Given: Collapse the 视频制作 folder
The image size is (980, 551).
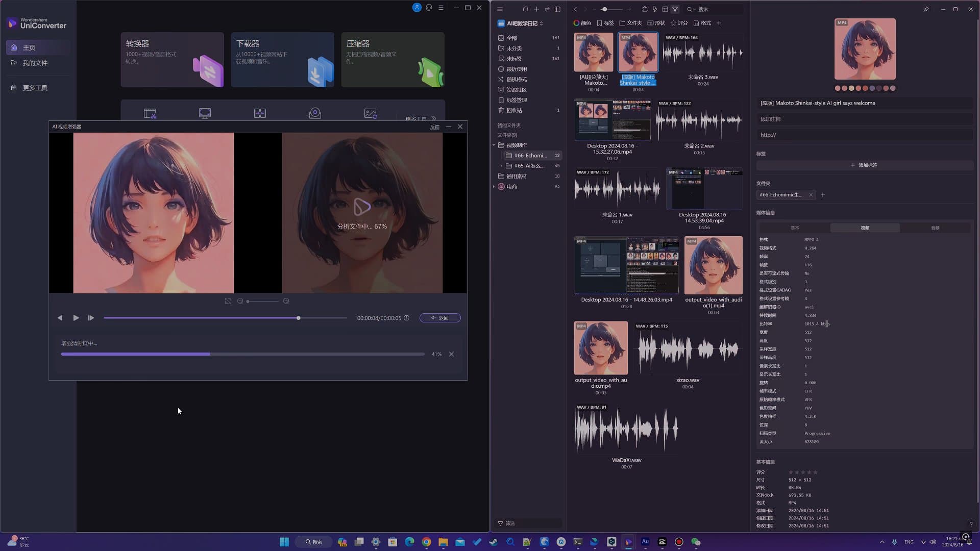Looking at the screenshot, I should pos(494,145).
